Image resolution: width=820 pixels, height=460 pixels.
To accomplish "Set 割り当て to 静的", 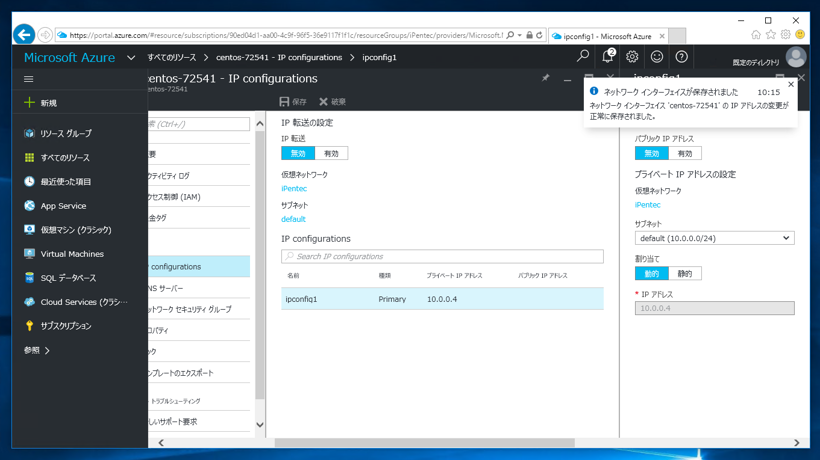I will point(685,273).
